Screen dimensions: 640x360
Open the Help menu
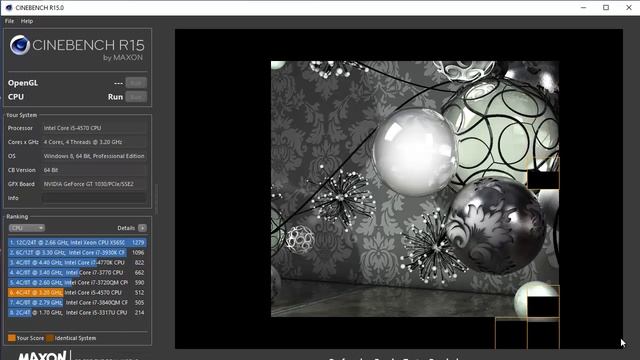pos(27,21)
